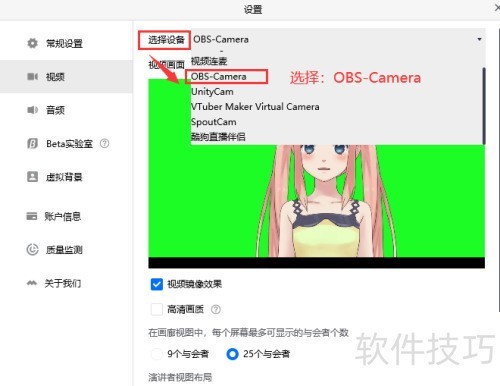
Task: Close the settings window
Action: 497,9
